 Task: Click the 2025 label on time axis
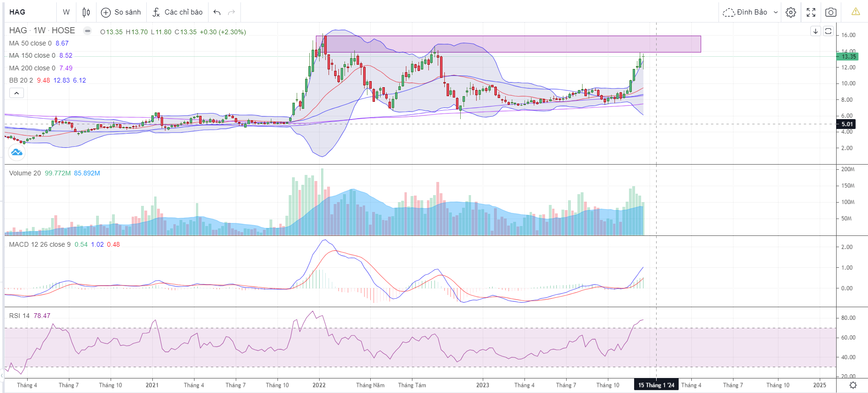coord(820,385)
